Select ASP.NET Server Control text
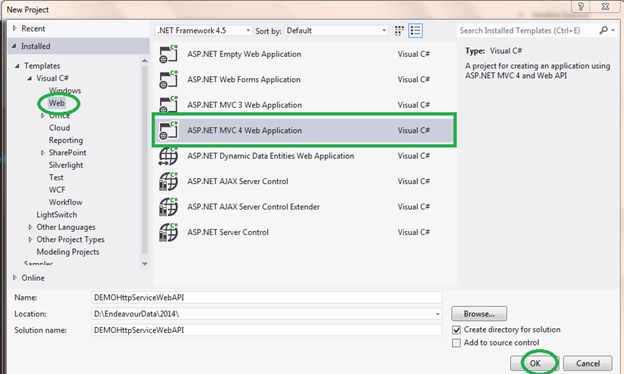624x374 pixels. (228, 232)
